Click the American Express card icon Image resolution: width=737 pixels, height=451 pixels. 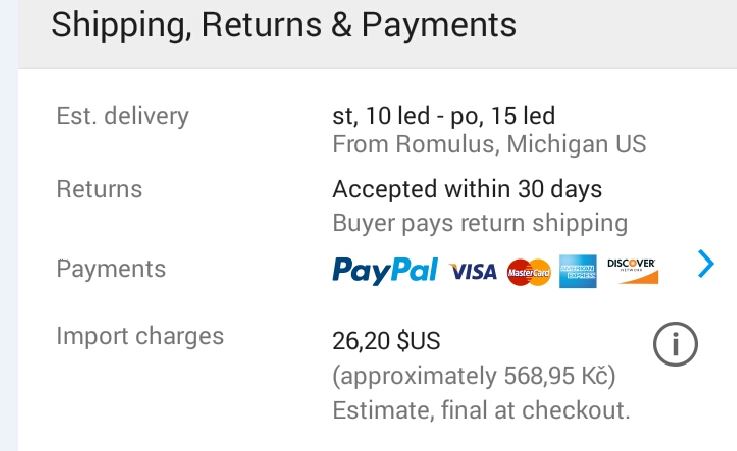[x=578, y=271]
